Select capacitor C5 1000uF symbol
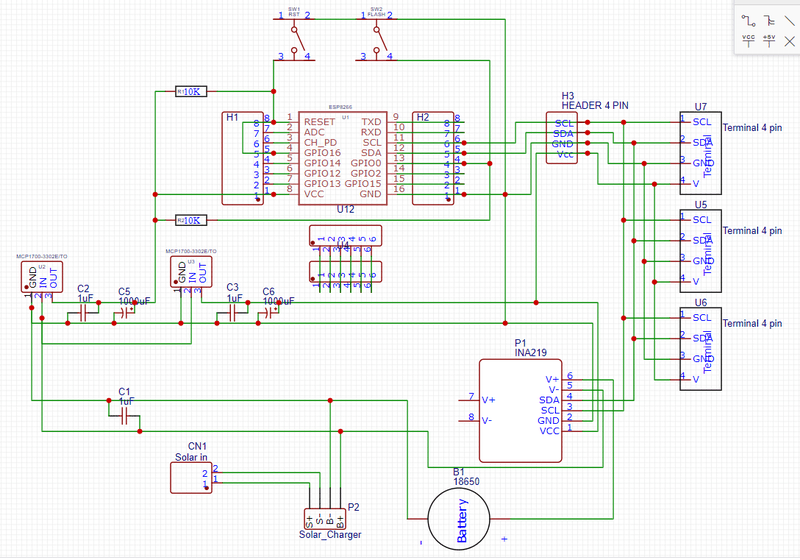This screenshot has width=800, height=560. 124,314
